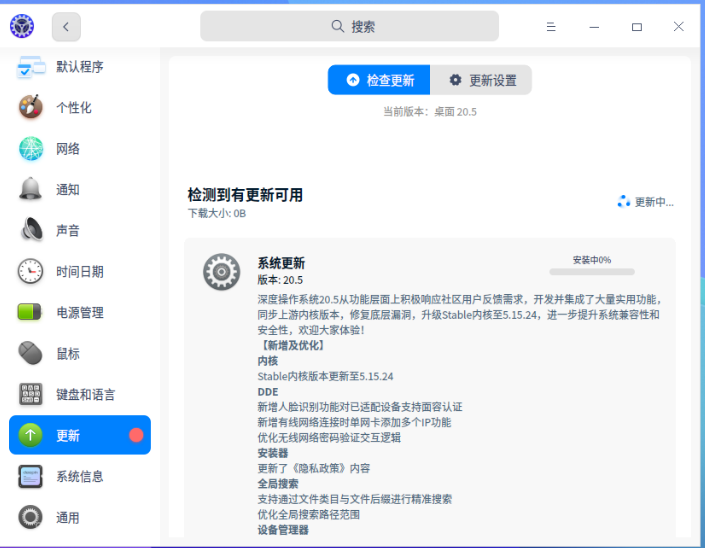Click the 更新中... status text

click(x=654, y=202)
